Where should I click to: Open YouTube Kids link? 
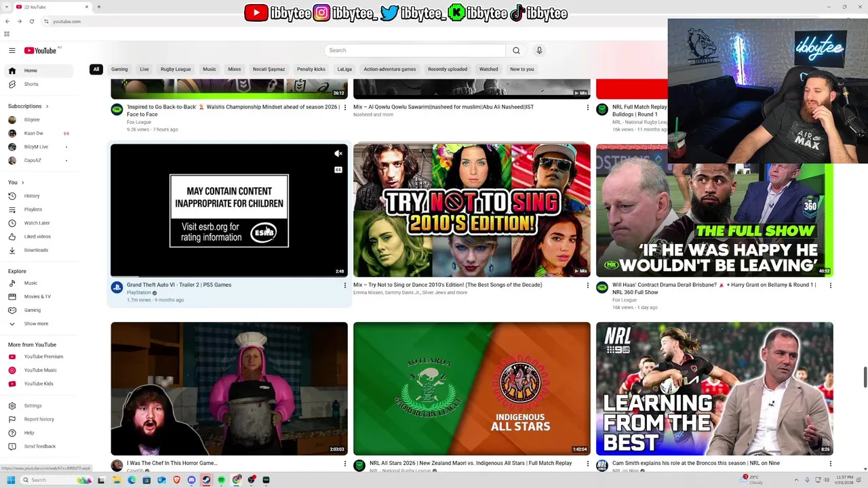coord(38,384)
